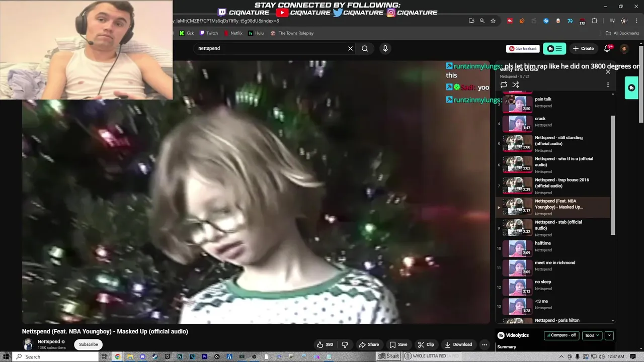The image size is (644, 362).
Task: Open the Kick bookmark
Action: tap(187, 33)
